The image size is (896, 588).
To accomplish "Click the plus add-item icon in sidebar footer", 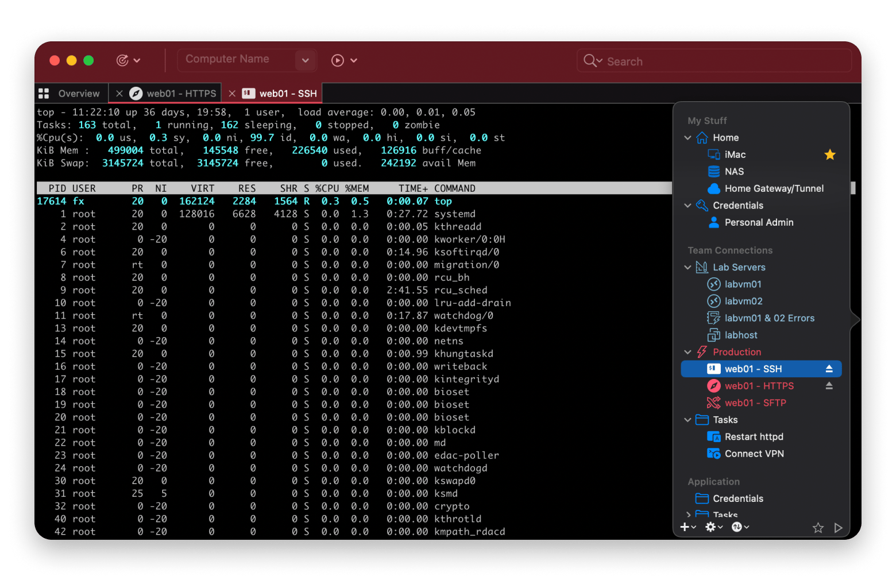I will click(685, 527).
